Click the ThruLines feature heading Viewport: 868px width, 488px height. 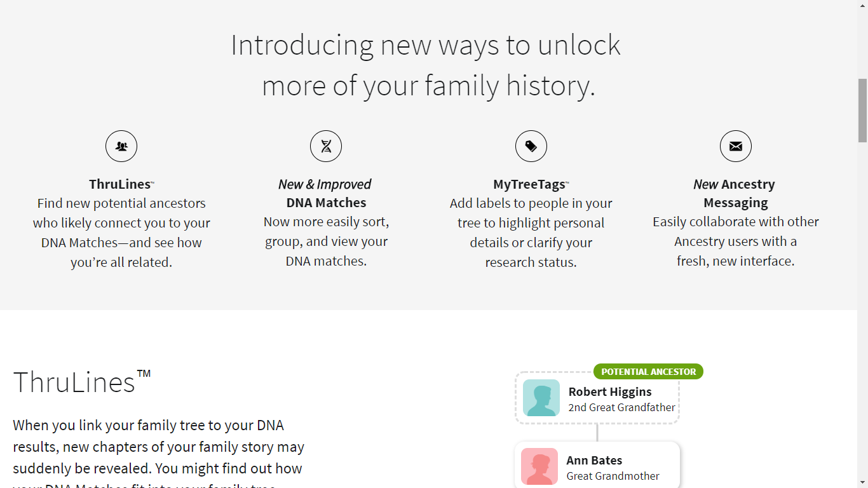(121, 184)
